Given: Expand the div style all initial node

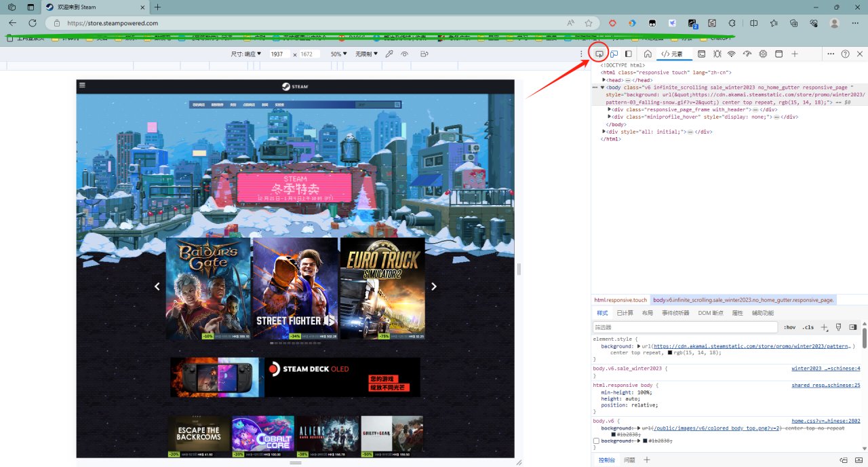Looking at the screenshot, I should [604, 132].
